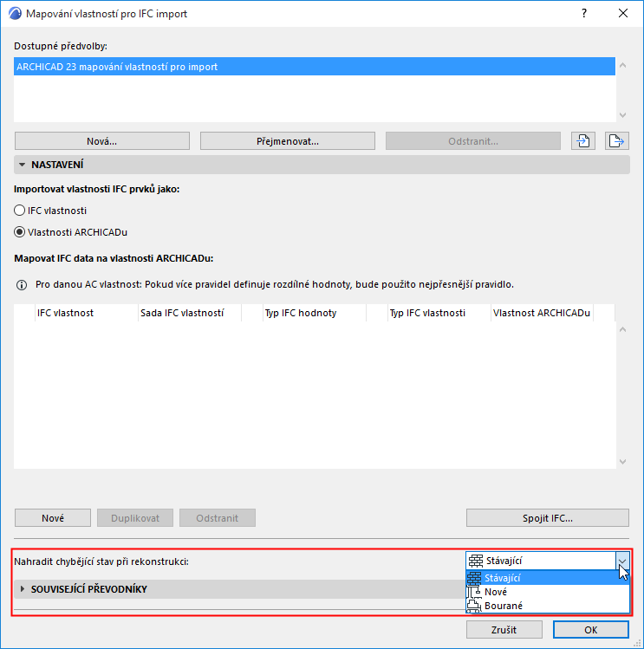Image resolution: width=644 pixels, height=649 pixels.
Task: Click the presets list scroll down arrow
Action: click(x=622, y=114)
